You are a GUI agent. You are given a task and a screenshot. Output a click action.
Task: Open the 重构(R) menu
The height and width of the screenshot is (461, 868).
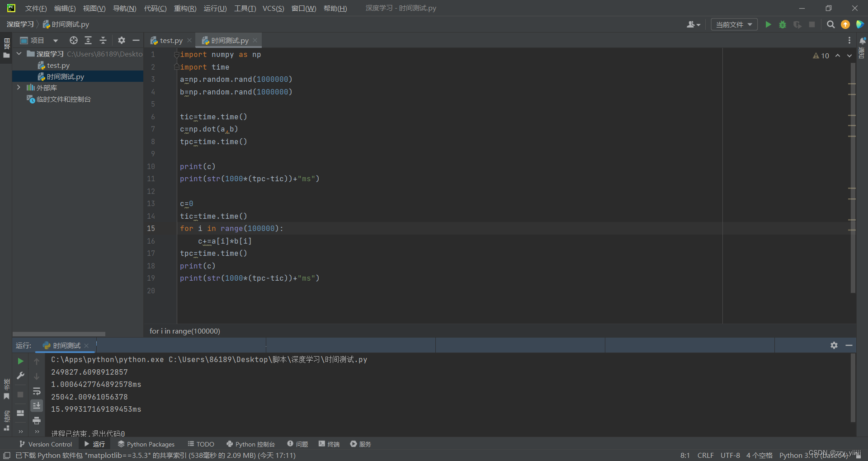(185, 8)
